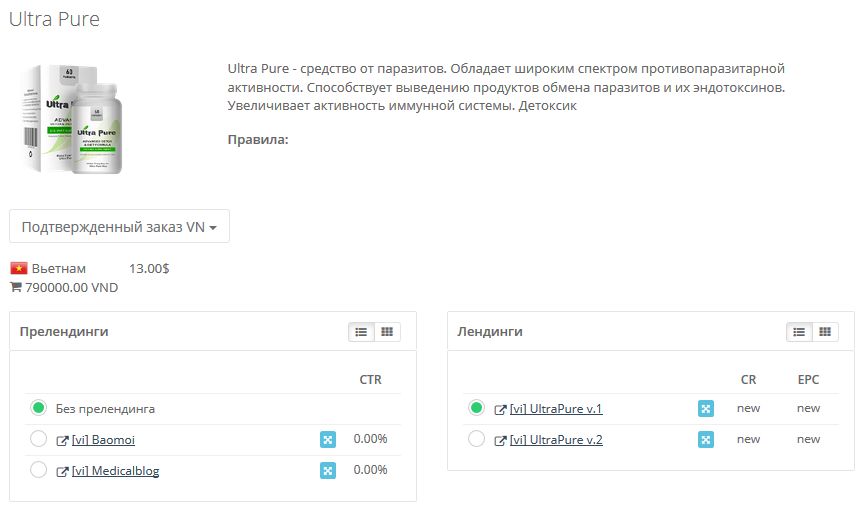Switch Прелендинги panel to list view
The image size is (859, 508).
point(361,332)
